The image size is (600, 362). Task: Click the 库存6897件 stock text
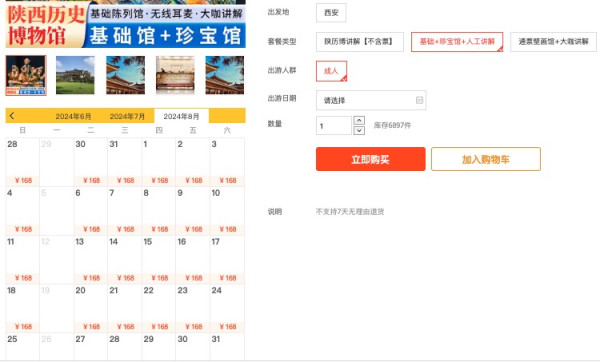[392, 126]
